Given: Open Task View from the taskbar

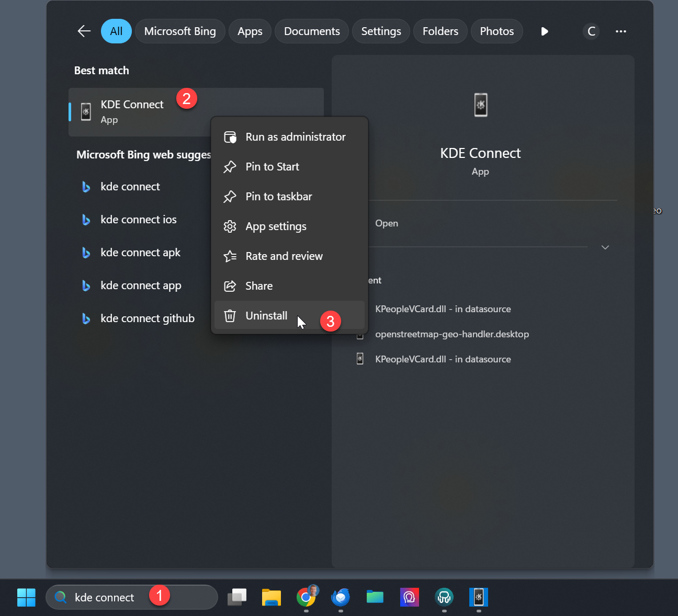Looking at the screenshot, I should point(237,597).
